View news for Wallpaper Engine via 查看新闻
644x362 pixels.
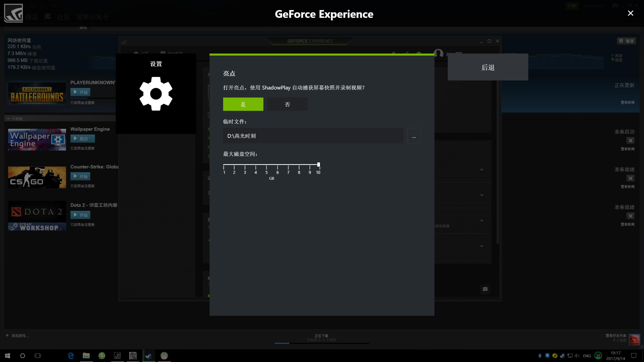click(x=627, y=149)
